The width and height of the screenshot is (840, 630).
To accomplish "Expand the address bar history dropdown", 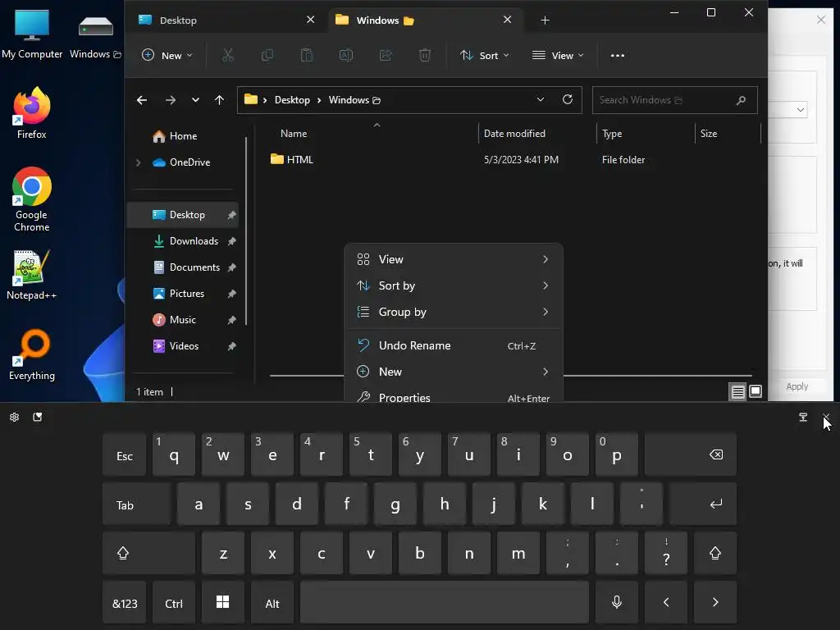I will point(541,99).
